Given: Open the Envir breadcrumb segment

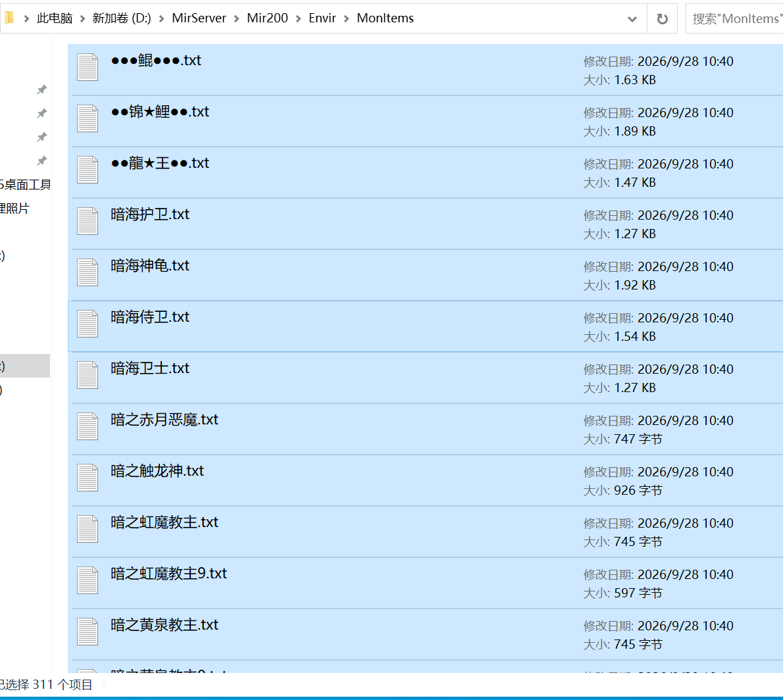Looking at the screenshot, I should click(322, 18).
